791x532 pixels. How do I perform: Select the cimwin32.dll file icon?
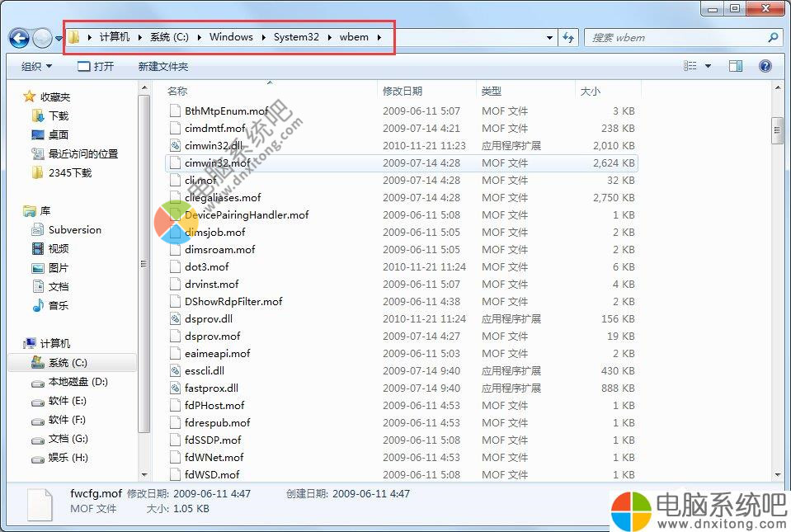click(175, 146)
